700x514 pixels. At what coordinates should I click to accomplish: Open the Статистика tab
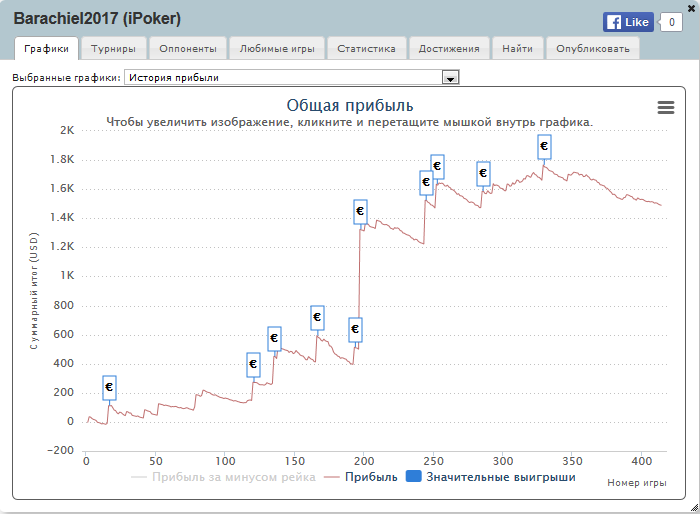point(367,48)
